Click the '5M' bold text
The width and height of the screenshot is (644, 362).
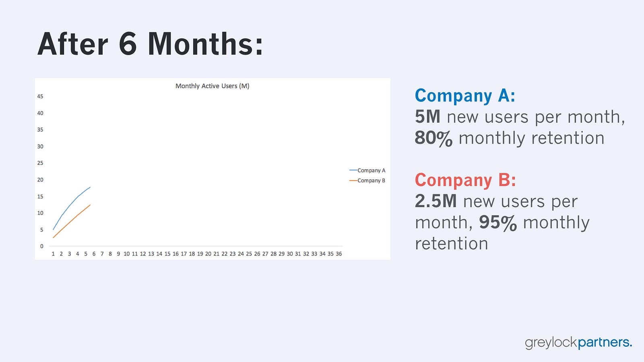click(x=427, y=117)
